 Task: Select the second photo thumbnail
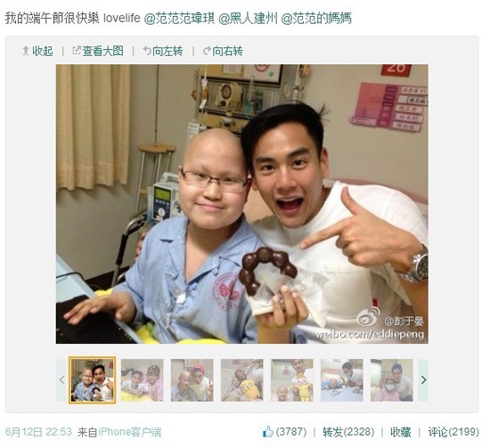143,380
